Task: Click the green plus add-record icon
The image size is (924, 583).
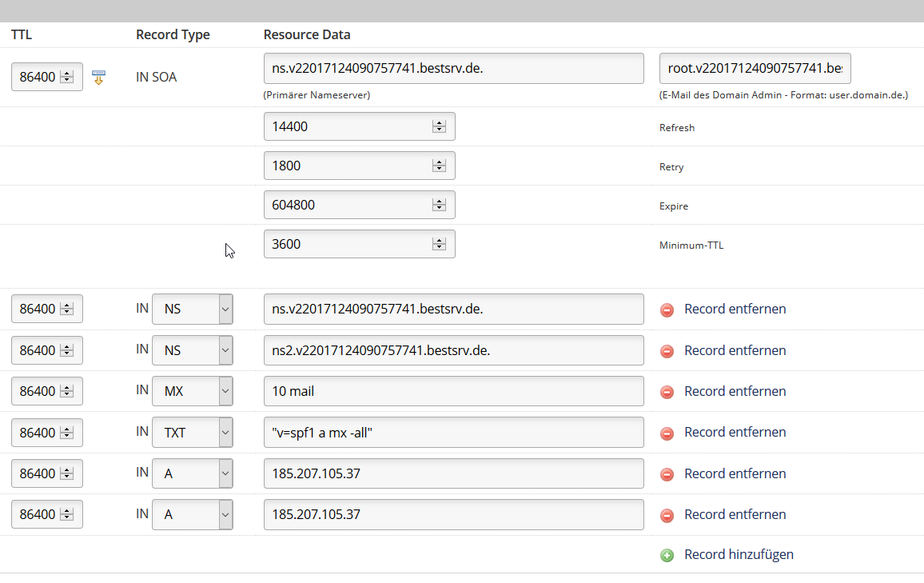Action: coord(667,555)
